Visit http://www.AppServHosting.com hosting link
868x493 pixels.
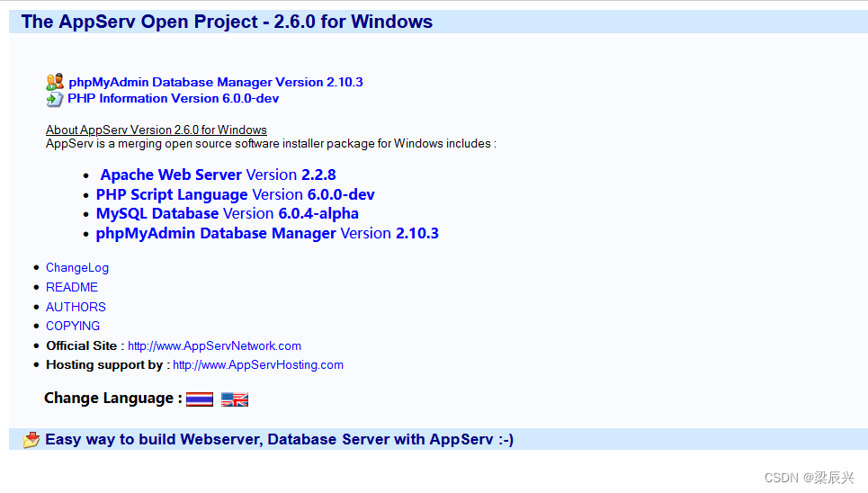[x=258, y=365]
